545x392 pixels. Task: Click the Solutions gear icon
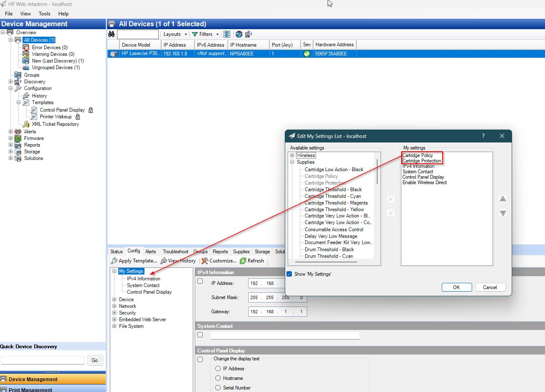18,158
